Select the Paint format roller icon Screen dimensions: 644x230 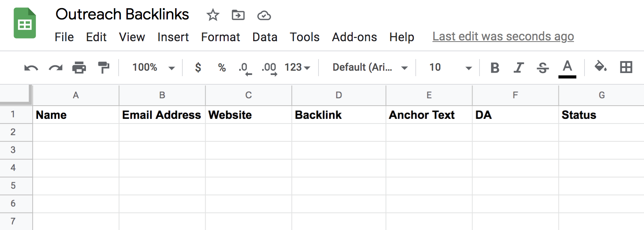103,68
